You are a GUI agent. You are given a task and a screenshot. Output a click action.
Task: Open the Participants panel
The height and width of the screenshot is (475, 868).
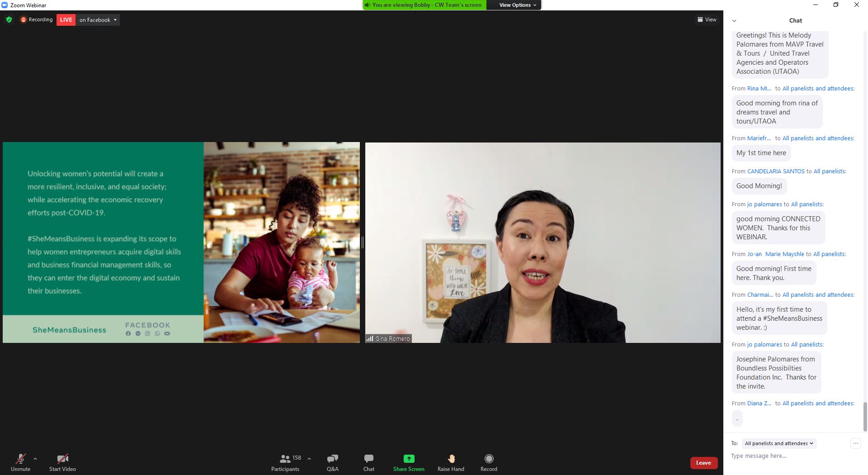[x=285, y=463]
